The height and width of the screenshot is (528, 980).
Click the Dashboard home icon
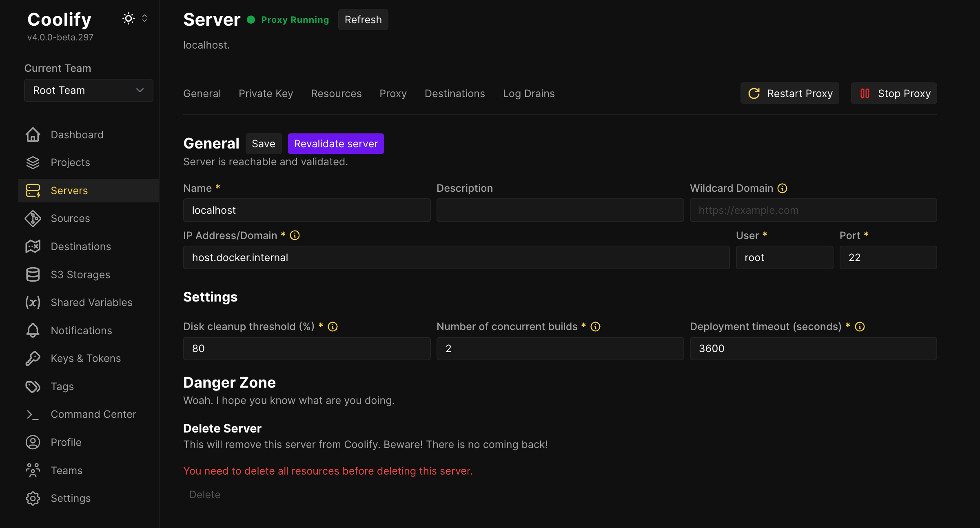pyautogui.click(x=33, y=135)
